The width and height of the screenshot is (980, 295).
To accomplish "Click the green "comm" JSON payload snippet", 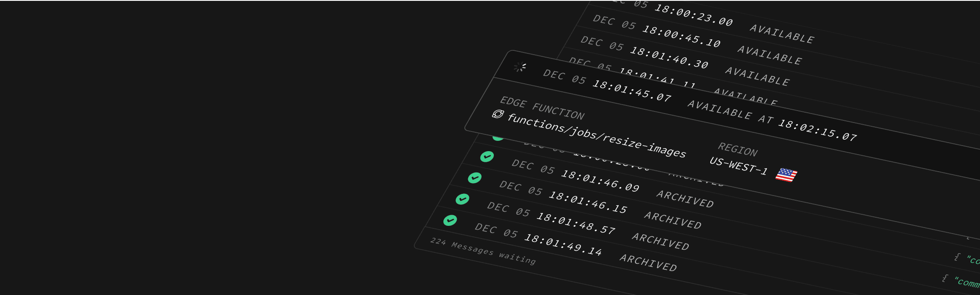I will coord(966,283).
